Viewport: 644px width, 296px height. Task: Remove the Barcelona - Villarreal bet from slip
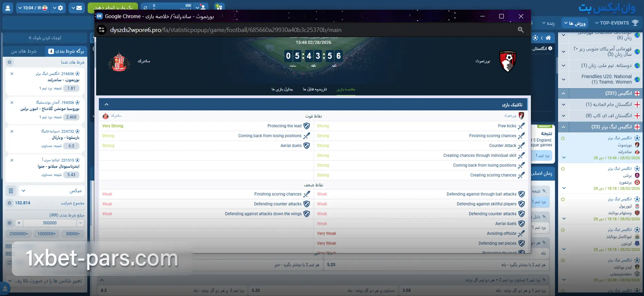12,131
